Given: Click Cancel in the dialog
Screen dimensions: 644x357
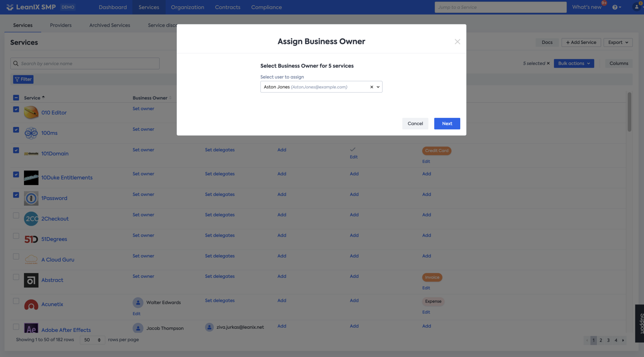Looking at the screenshot, I should (x=415, y=123).
